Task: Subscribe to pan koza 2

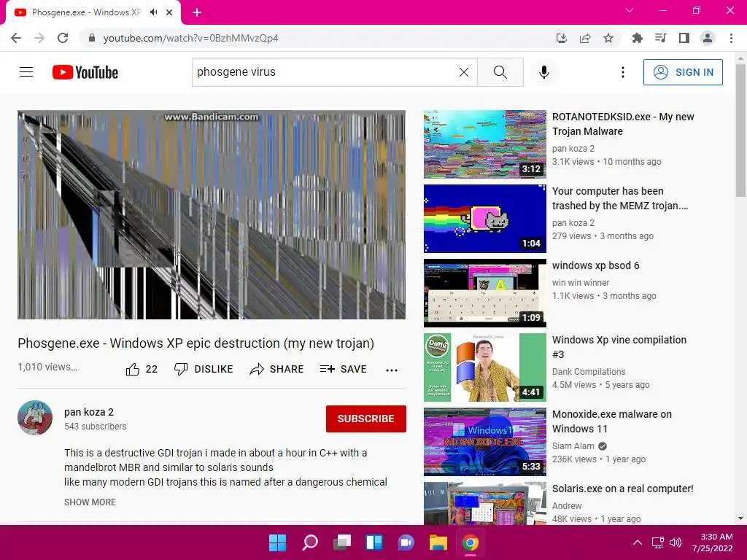Action: coord(366,419)
